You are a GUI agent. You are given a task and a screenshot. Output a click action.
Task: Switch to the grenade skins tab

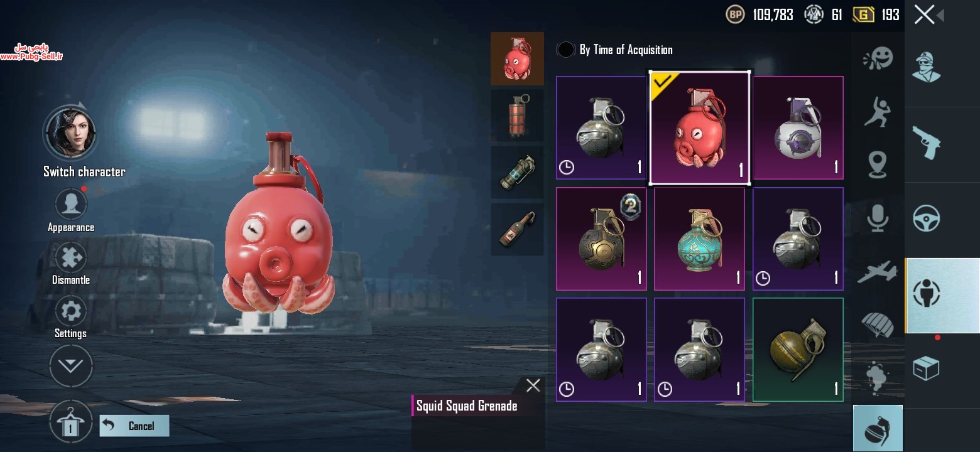point(878,428)
